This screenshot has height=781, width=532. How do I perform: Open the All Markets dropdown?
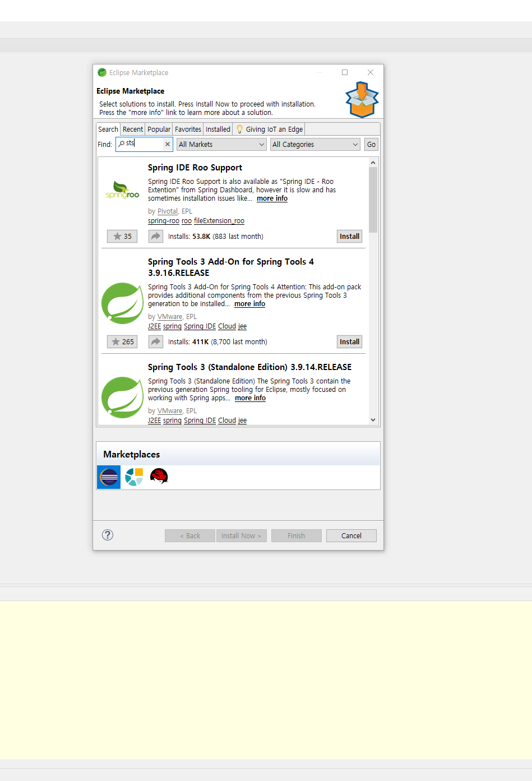click(221, 145)
